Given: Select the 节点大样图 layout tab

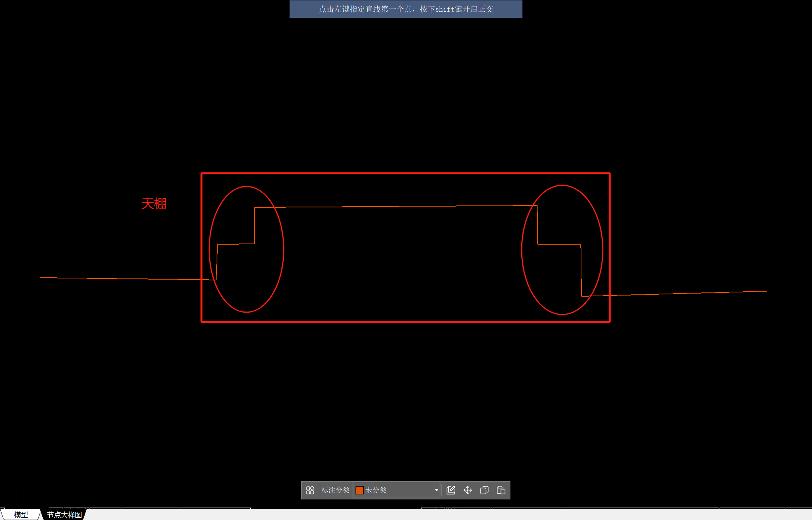Looking at the screenshot, I should [64, 515].
